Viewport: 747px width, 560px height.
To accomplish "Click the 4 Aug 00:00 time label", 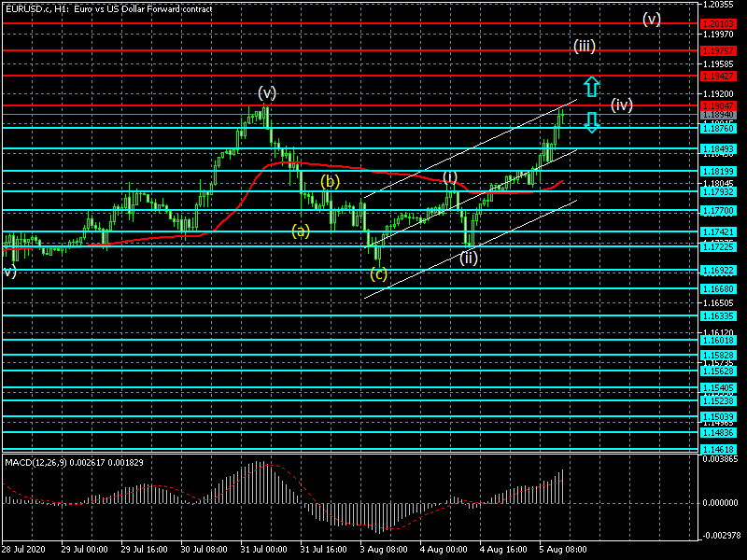I will click(x=444, y=549).
